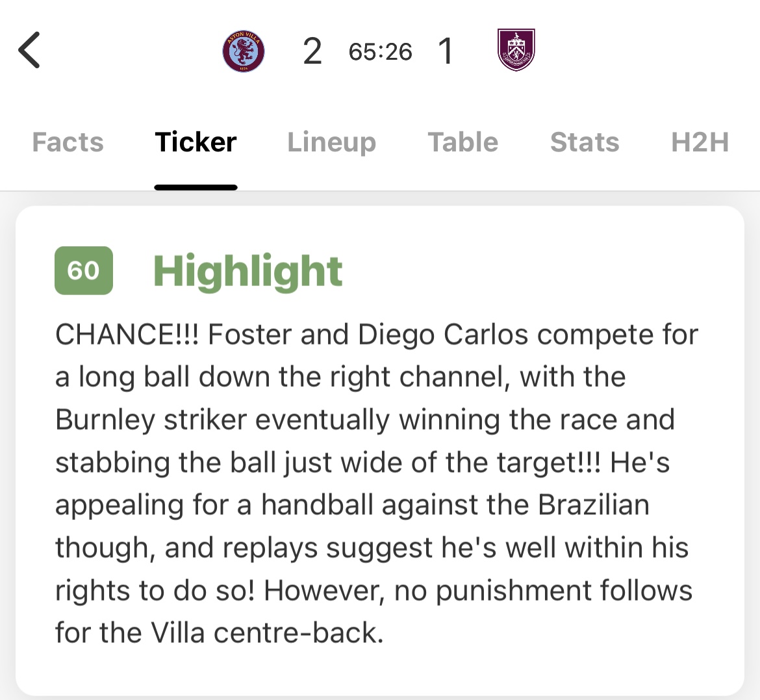The image size is (760, 700).
Task: Tap the green Highlight heading
Action: [x=247, y=272]
